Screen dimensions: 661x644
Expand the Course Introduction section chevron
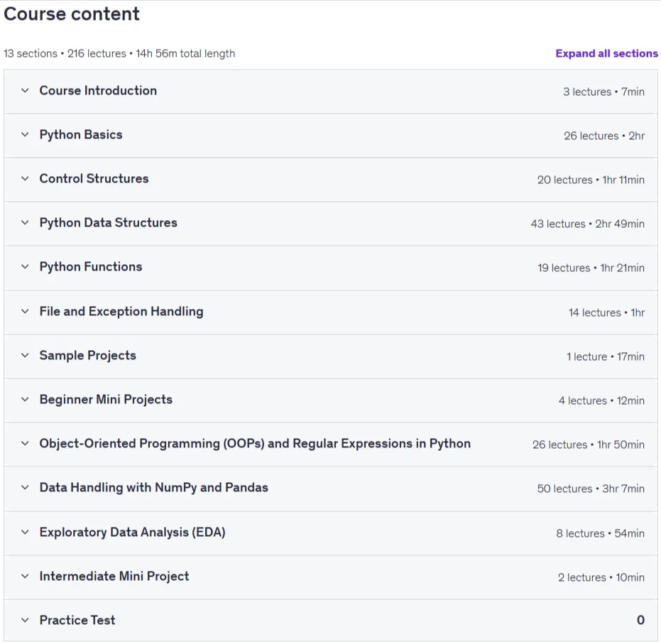[x=25, y=91]
